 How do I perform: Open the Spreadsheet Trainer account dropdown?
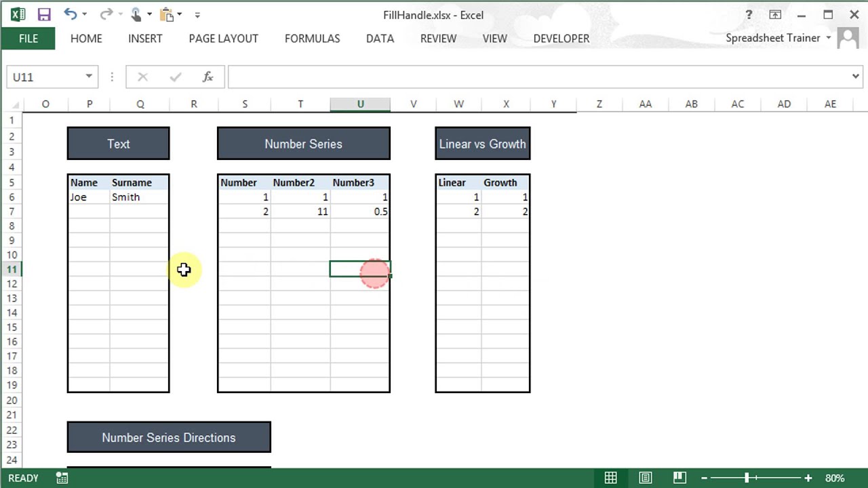pyautogui.click(x=828, y=38)
